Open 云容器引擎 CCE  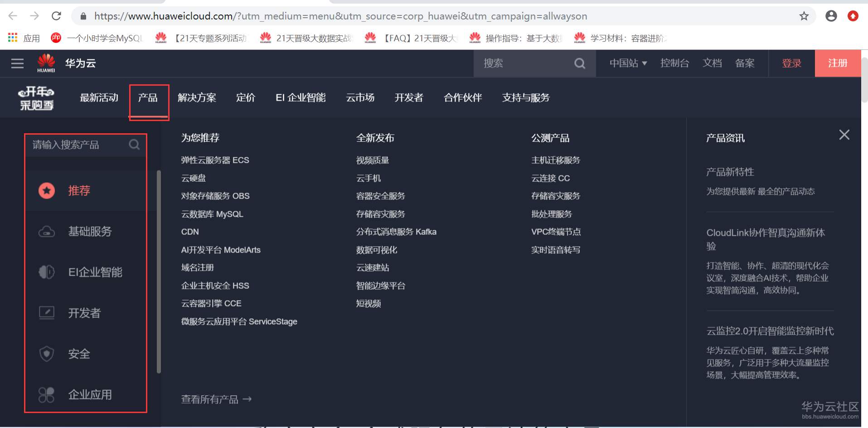coord(211,303)
